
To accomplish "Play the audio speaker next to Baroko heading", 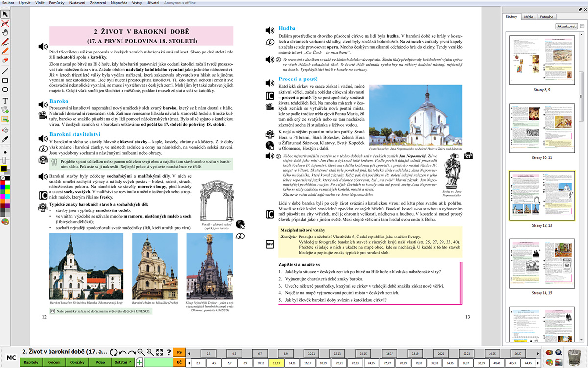I will (x=43, y=104).
